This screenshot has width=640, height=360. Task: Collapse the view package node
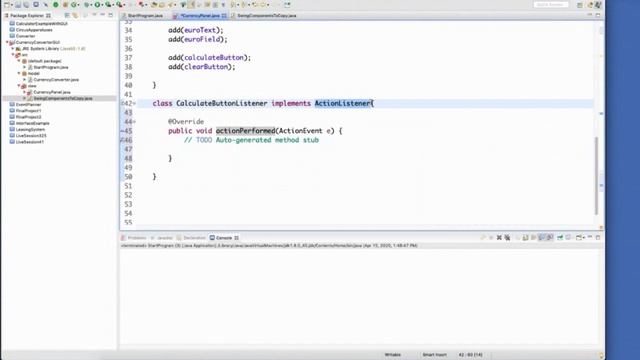19,86
